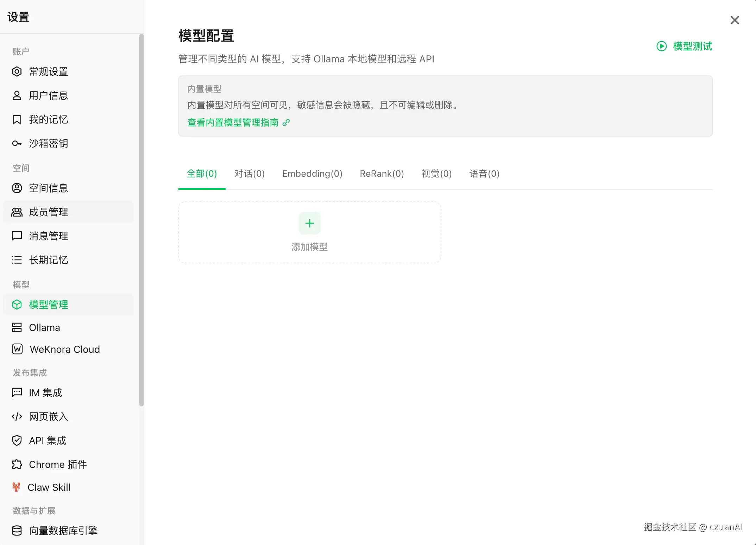Click the 模型测试 text label
756x545 pixels.
point(692,46)
